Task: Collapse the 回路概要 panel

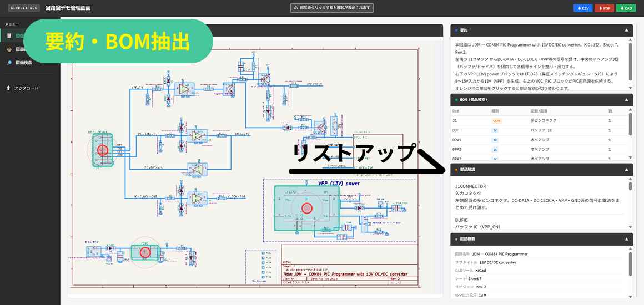Action: coord(626,239)
